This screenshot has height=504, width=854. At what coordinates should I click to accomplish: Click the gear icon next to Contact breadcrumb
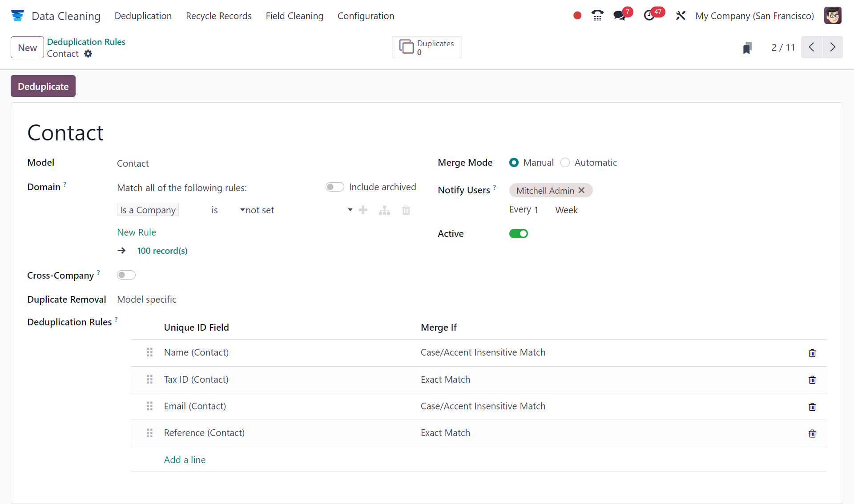(x=88, y=54)
